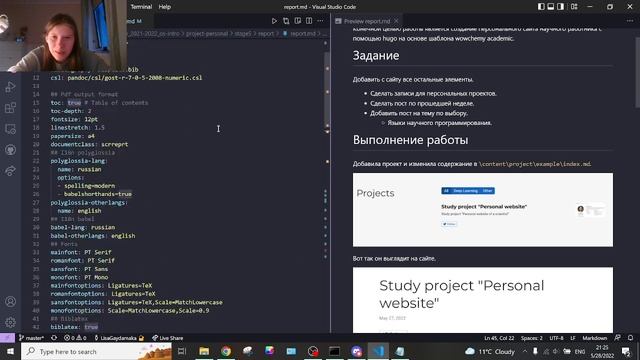
Task: Click Ln 45, Col 22 indicator
Action: click(499, 338)
